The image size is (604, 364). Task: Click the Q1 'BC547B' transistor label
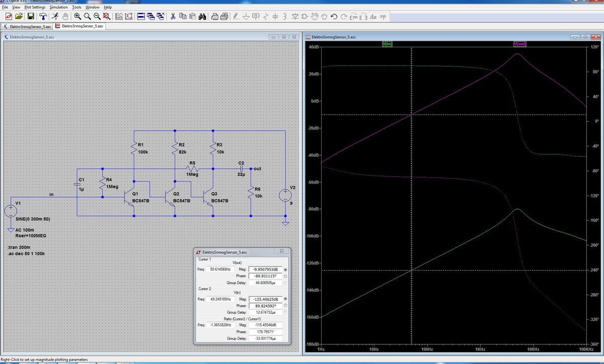(140, 201)
